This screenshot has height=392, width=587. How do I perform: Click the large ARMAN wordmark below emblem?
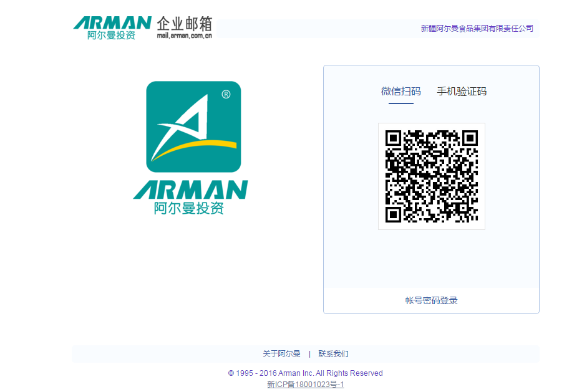point(190,189)
